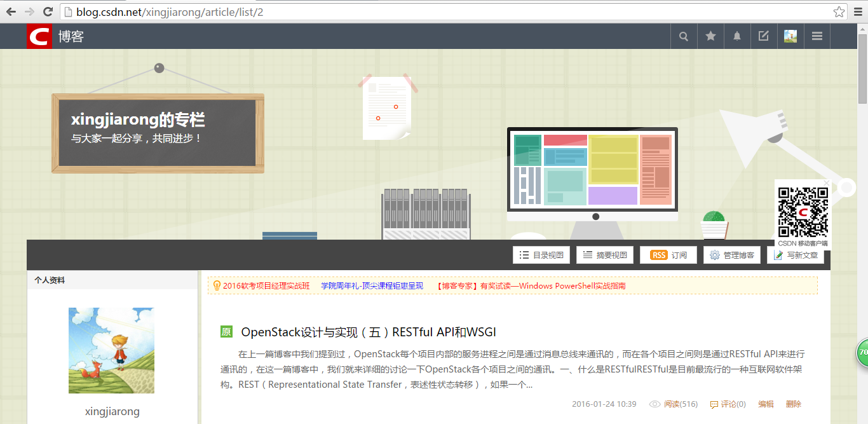Screen dimensions: 868x424
Task: Click the green 原 original badge
Action: click(x=226, y=332)
